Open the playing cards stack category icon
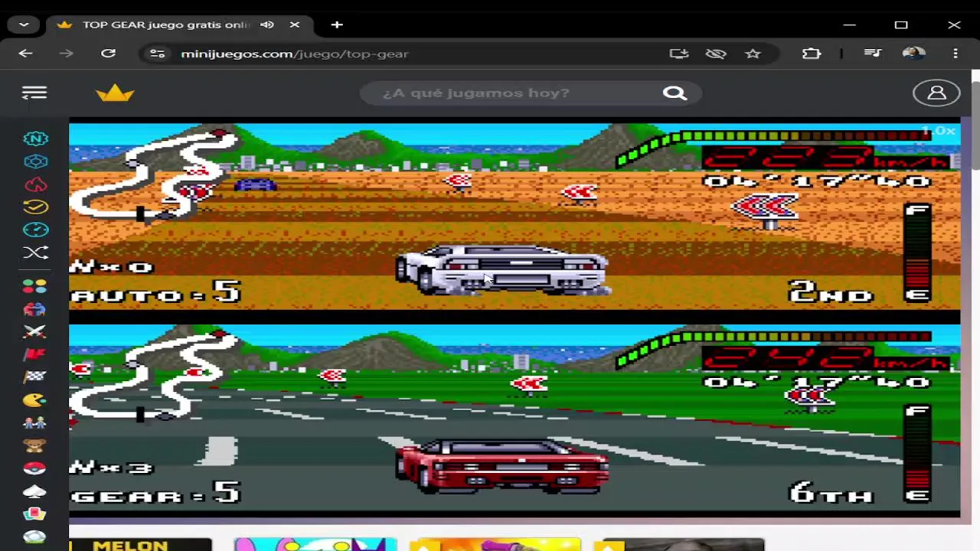The width and height of the screenshot is (980, 551). pyautogui.click(x=34, y=514)
